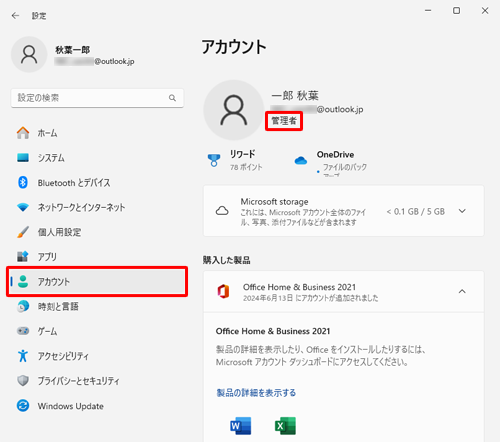
Task: Click the アカウント page heading
Action: click(234, 47)
